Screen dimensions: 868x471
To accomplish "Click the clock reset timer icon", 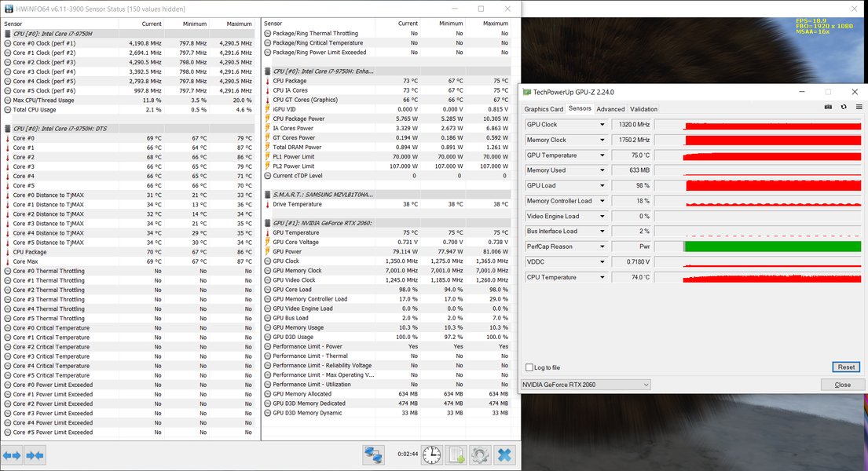I will (x=432, y=455).
